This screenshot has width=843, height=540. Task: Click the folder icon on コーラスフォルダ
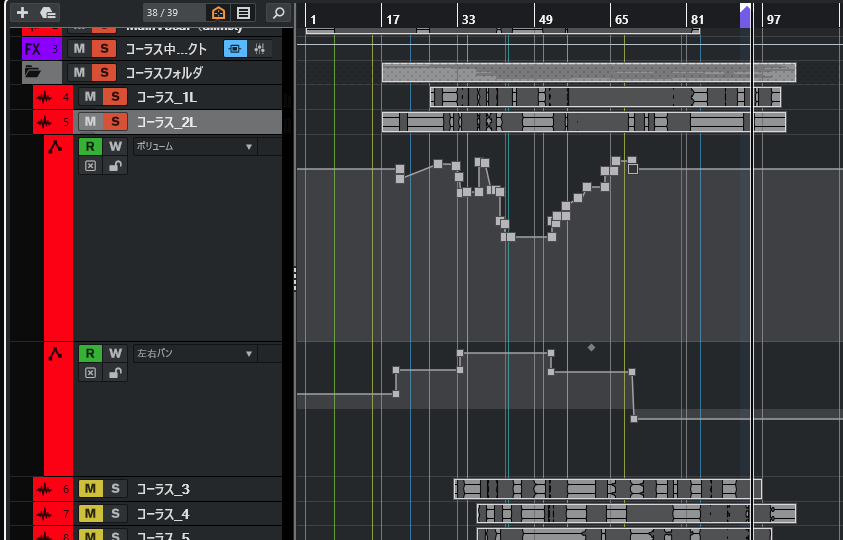coord(33,72)
